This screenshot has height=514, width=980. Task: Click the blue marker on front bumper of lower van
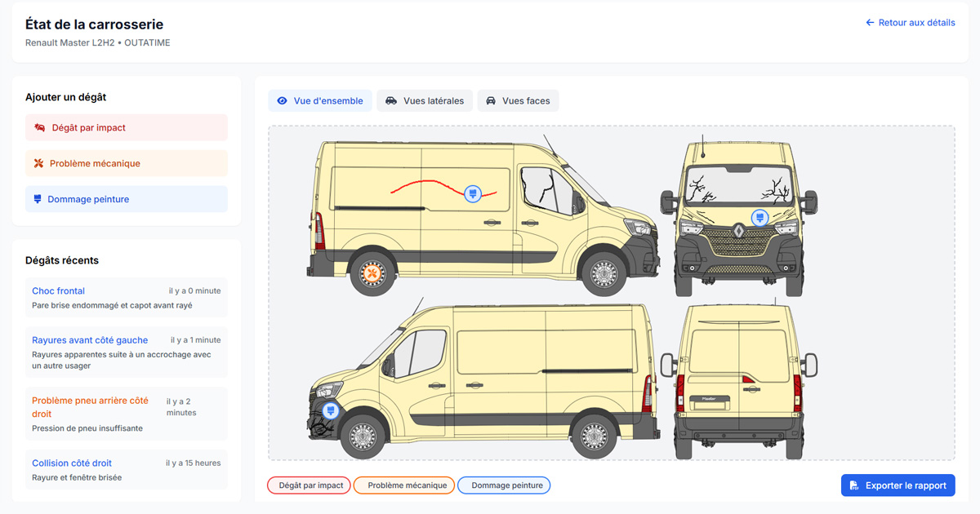coord(331,410)
